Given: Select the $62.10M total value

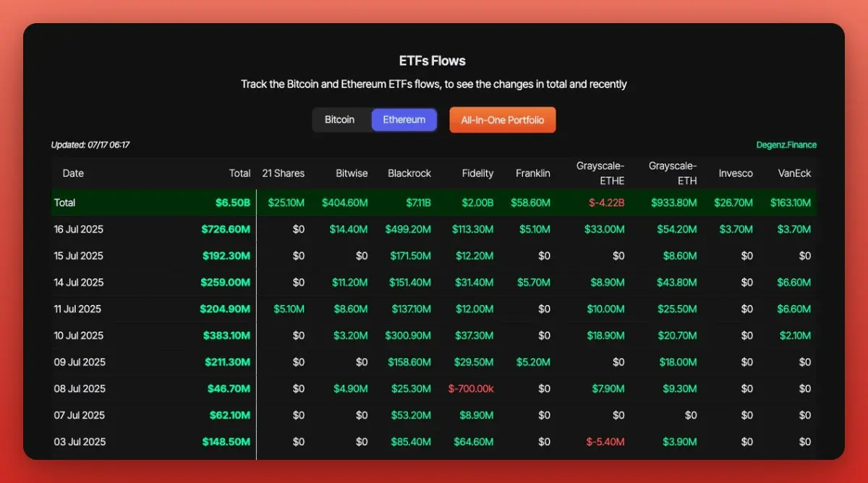Looking at the screenshot, I should (x=231, y=415).
